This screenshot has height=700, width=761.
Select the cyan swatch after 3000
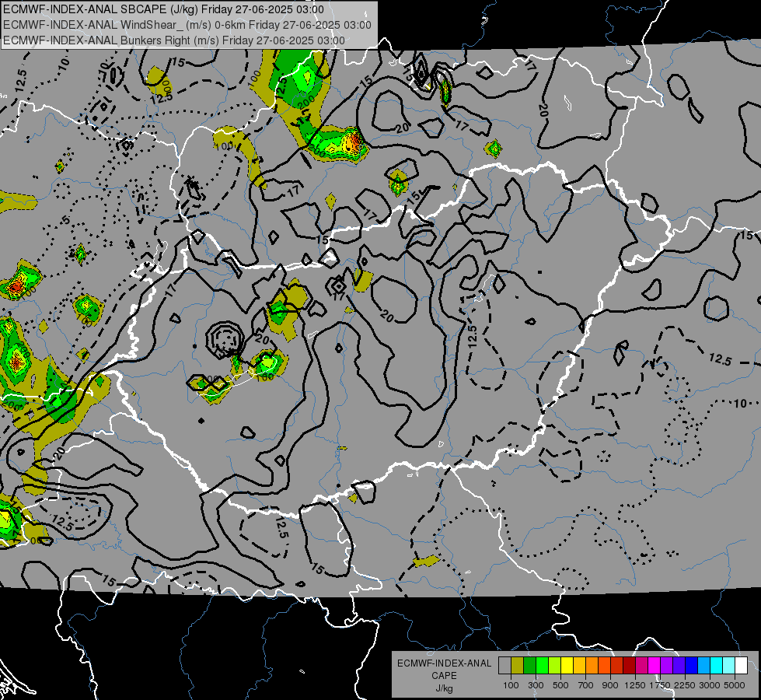pyautogui.click(x=716, y=665)
